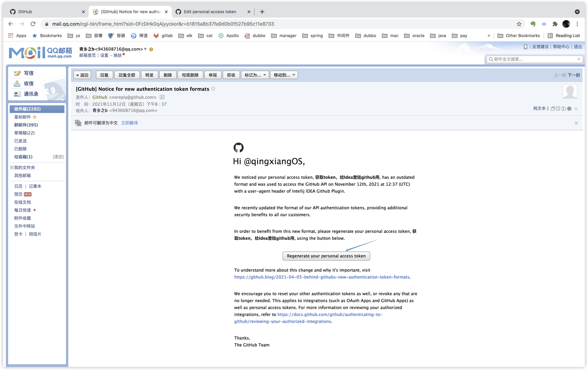This screenshot has width=588, height=370.
Task: Open the sender's contact card icon
Action: (x=162, y=97)
